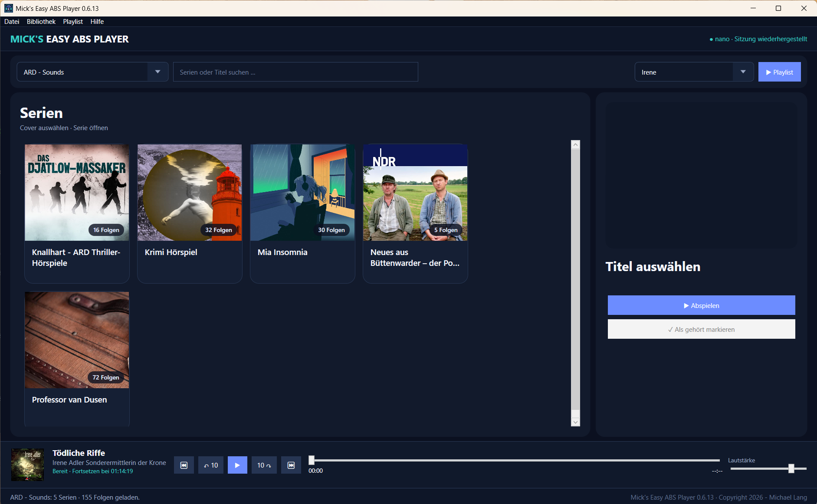Click the 32 Folgen badge

coord(219,230)
